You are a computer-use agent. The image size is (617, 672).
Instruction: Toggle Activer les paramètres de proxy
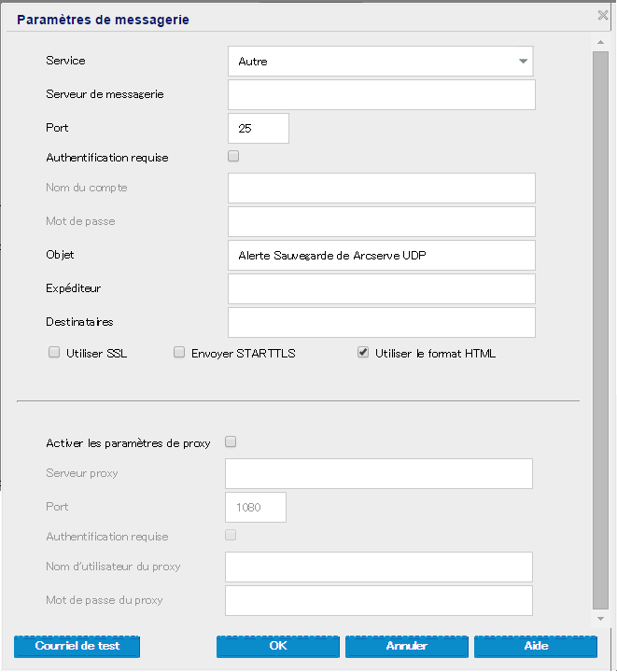click(231, 442)
